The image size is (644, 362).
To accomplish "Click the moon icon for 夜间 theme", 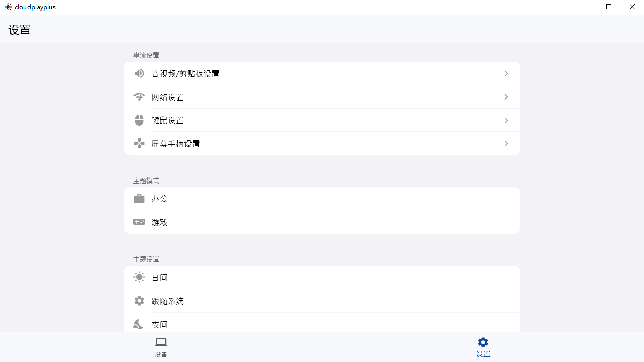I will point(138,324).
